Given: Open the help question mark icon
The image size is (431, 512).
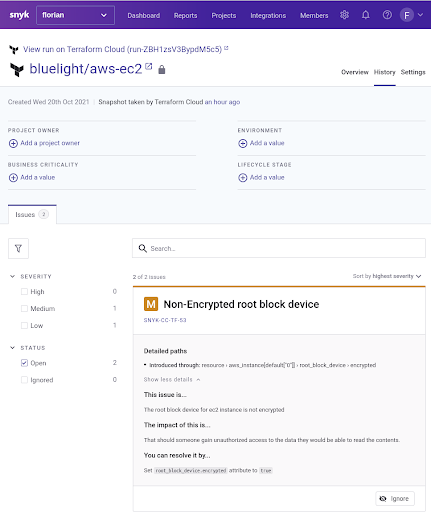Looking at the screenshot, I should tap(387, 15).
